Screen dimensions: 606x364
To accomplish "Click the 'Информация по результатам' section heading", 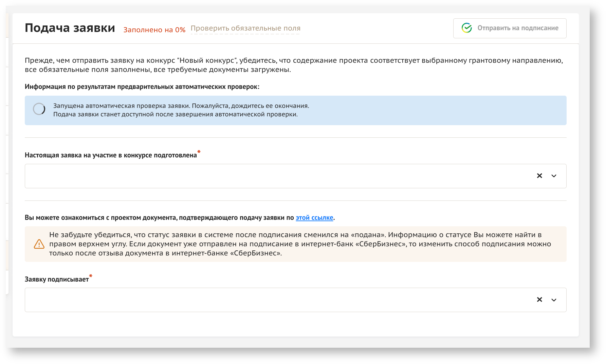I will (142, 87).
